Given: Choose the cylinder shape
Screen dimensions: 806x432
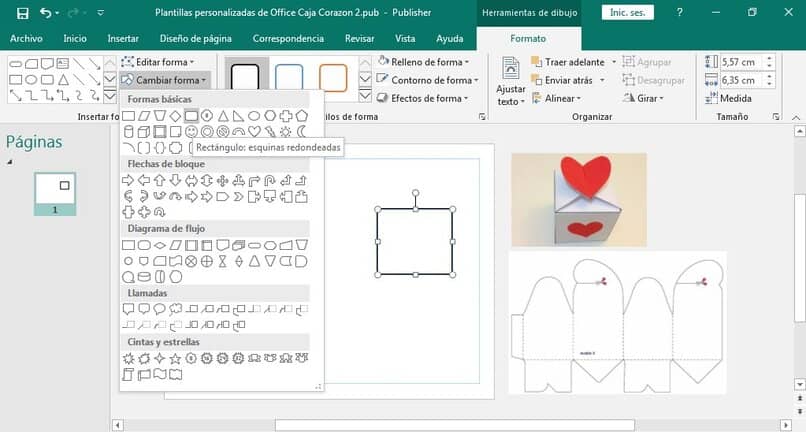Looking at the screenshot, I should pyautogui.click(x=129, y=132).
